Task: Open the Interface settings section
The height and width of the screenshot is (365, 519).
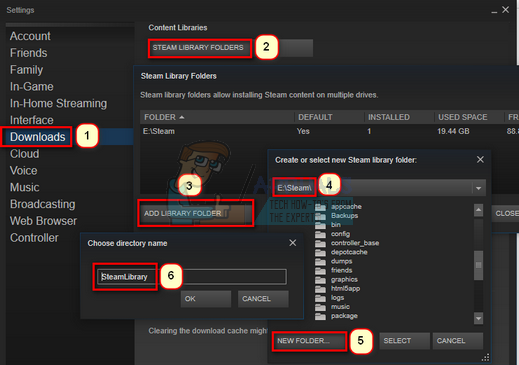Action: point(31,120)
